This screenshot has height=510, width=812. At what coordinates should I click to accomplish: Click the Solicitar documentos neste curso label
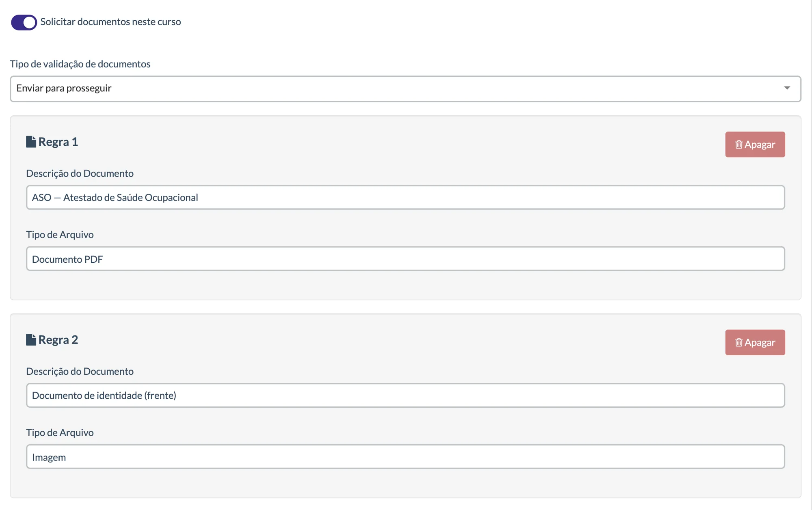[110, 22]
